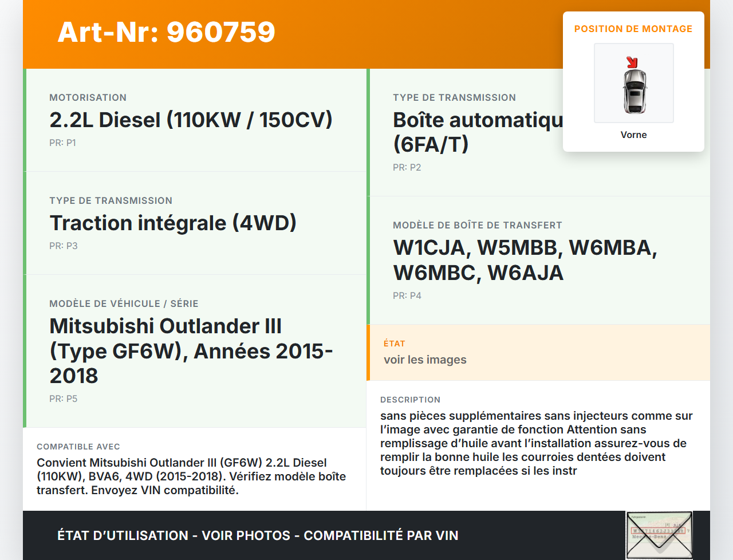733x560 pixels.
Task: Open the VIN envelope icon
Action: [659, 534]
